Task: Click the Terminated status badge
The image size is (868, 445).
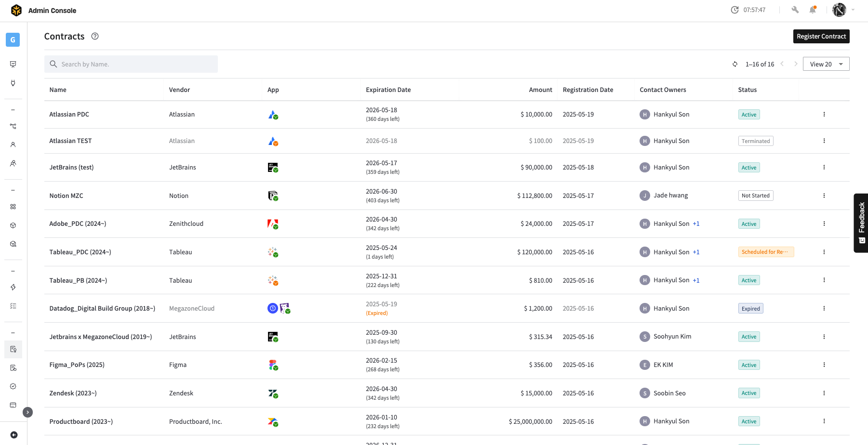Action: coord(756,141)
